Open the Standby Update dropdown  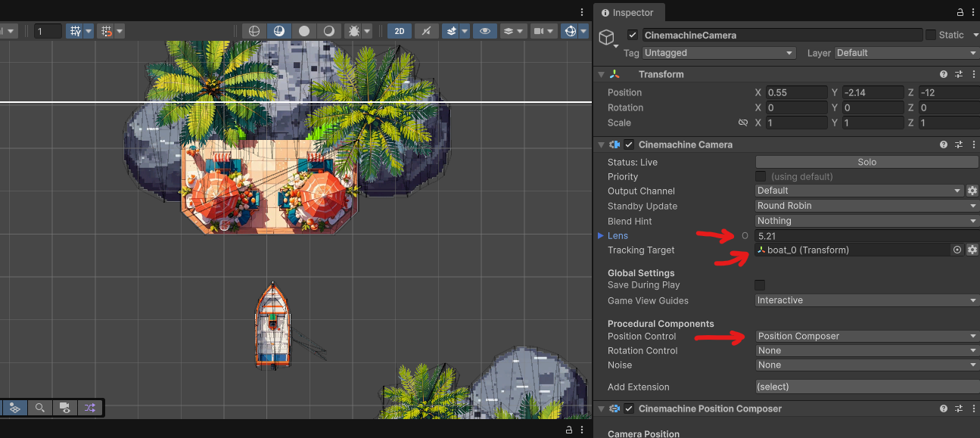[x=865, y=206]
